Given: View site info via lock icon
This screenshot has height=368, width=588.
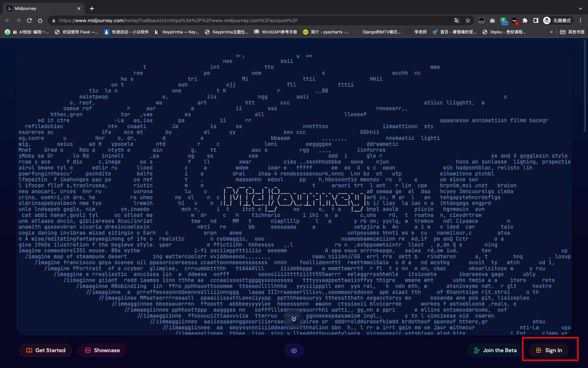Looking at the screenshot, I should pyautogui.click(x=54, y=20).
